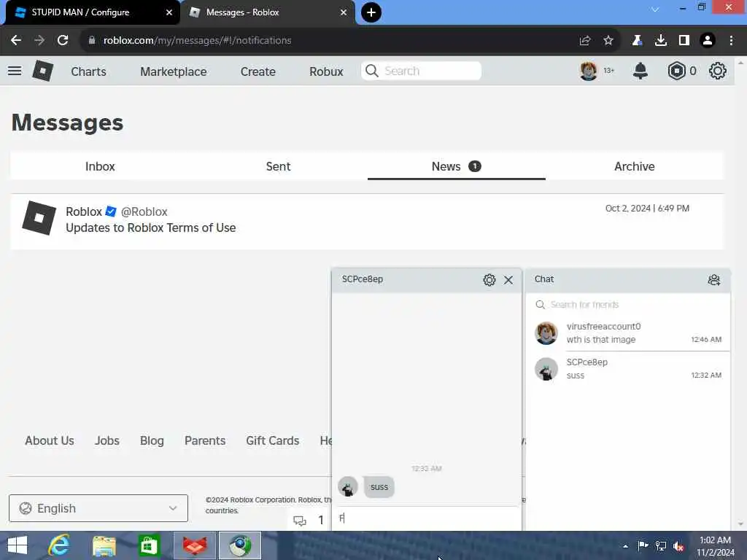Click the suss message bubble
747x560 pixels.
point(379,487)
